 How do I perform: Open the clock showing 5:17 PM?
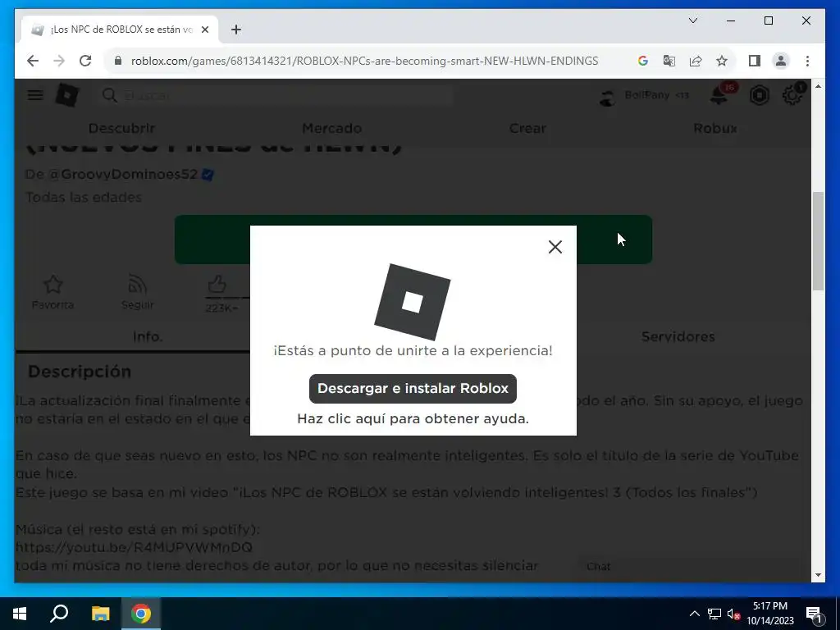pyautogui.click(x=770, y=614)
